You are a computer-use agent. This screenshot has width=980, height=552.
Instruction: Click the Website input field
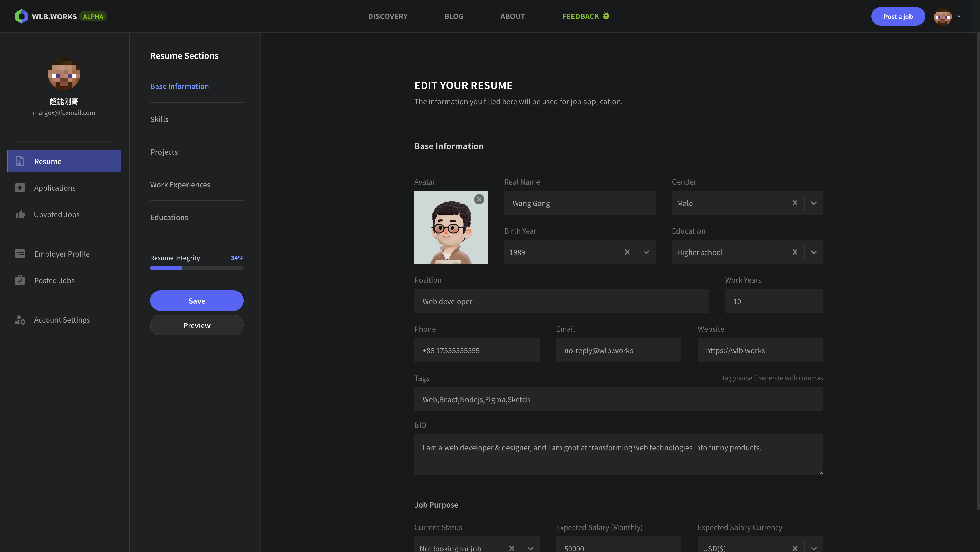(760, 350)
